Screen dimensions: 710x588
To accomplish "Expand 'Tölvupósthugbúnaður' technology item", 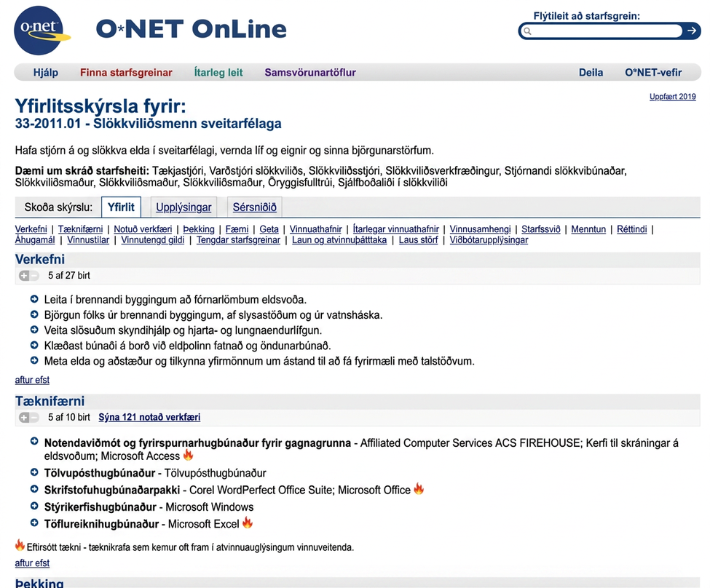I will [x=34, y=472].
